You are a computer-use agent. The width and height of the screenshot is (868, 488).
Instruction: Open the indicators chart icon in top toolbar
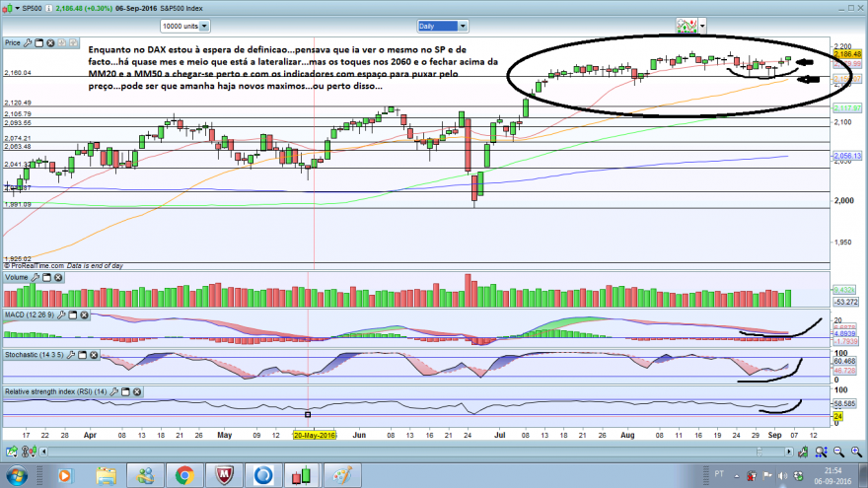[x=687, y=26]
